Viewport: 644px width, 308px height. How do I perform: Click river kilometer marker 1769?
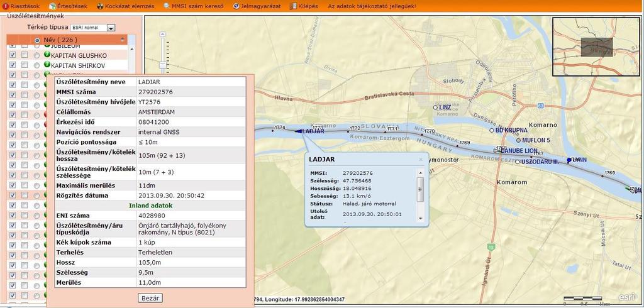point(458,145)
